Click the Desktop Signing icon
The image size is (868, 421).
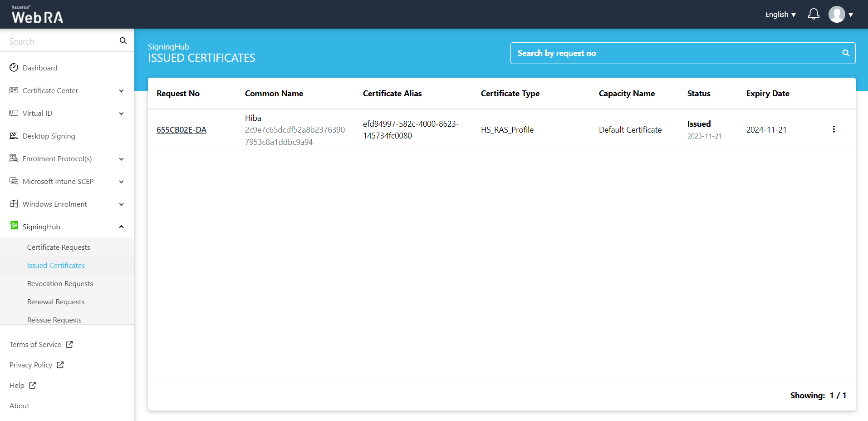coord(14,136)
